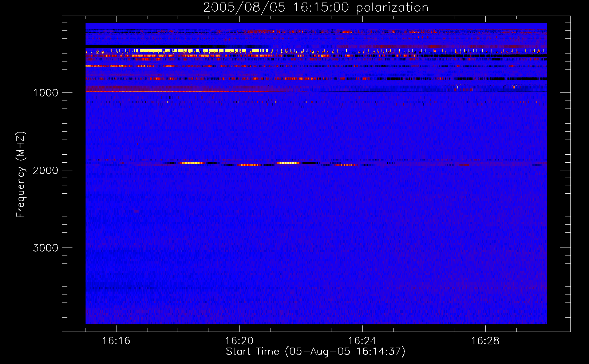
Task: Click the "16:16" time tick label
Action: click(116, 341)
